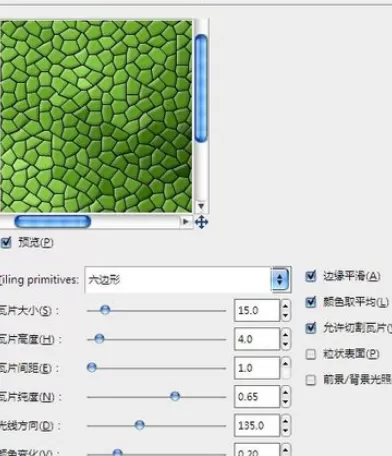The image size is (392, 456).
Task: Click the 瓦片高度 value field 4.0
Action: coord(257,339)
